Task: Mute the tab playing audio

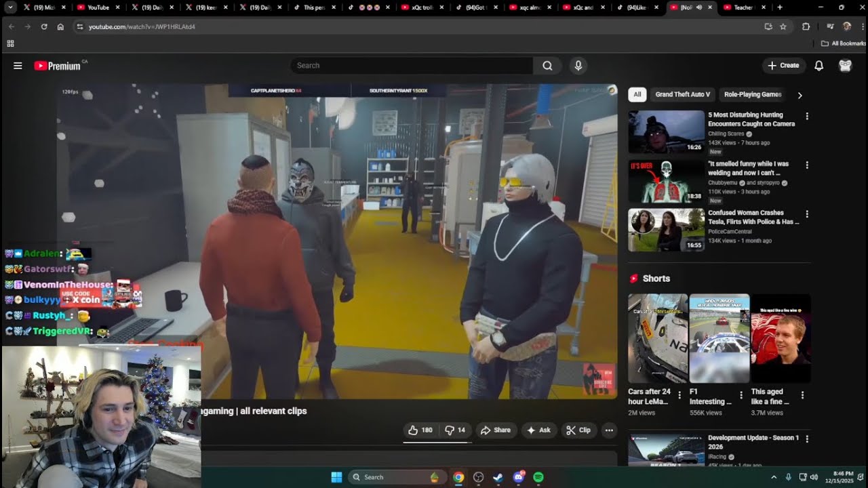Action: coord(699,7)
